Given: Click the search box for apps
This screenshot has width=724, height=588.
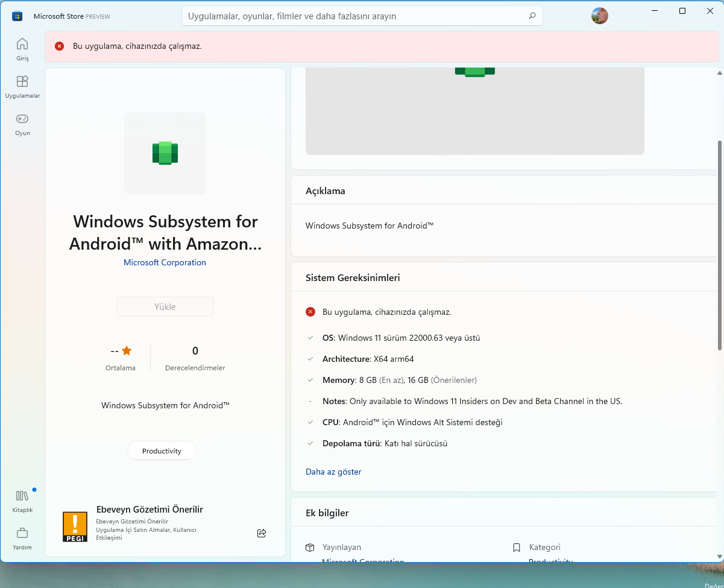Looking at the screenshot, I should pyautogui.click(x=356, y=16).
